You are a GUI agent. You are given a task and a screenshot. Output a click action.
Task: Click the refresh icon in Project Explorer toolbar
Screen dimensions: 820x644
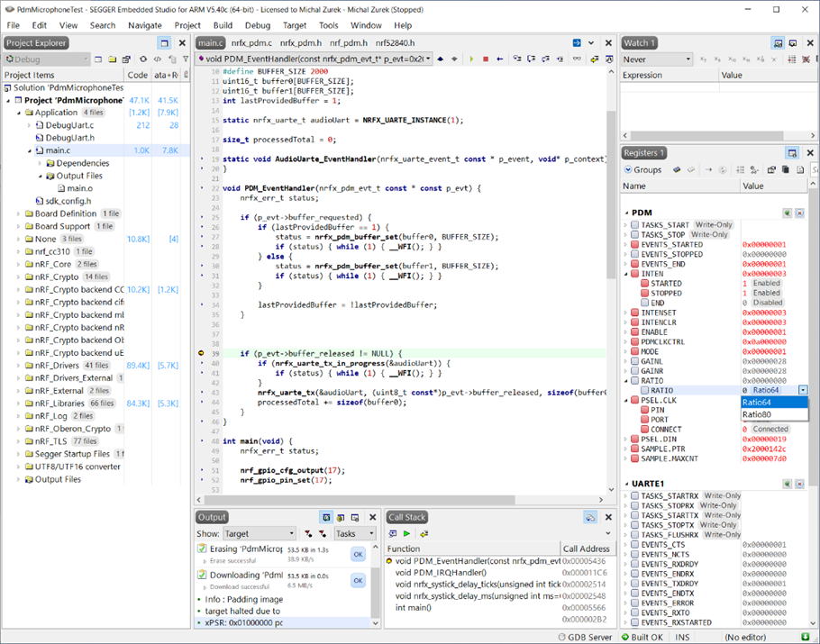point(142,59)
